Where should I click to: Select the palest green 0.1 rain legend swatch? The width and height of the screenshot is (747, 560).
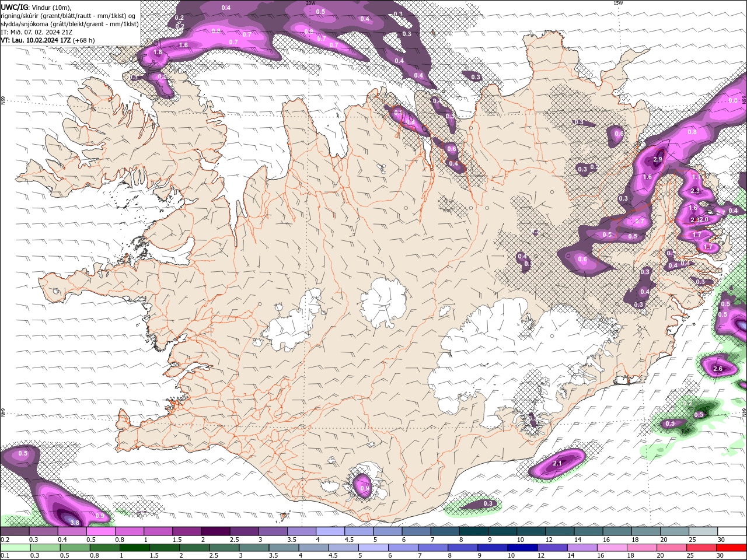(x=15, y=548)
